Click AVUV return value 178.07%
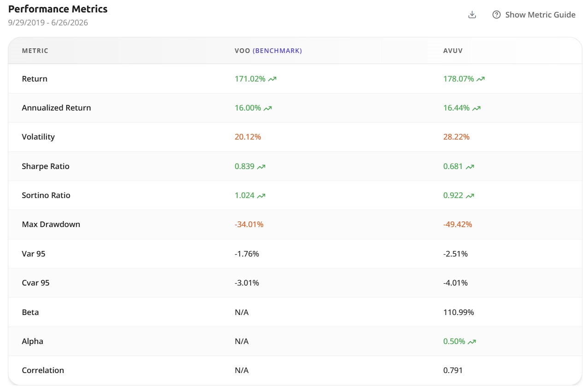 point(459,79)
